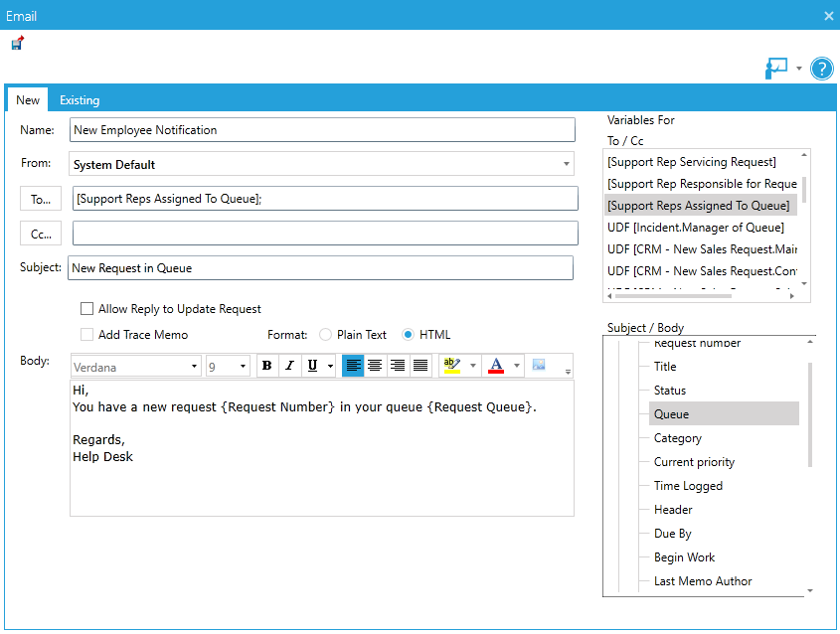Viewport: 840px width, 634px height.
Task: Select Header tree item
Action: pos(673,510)
